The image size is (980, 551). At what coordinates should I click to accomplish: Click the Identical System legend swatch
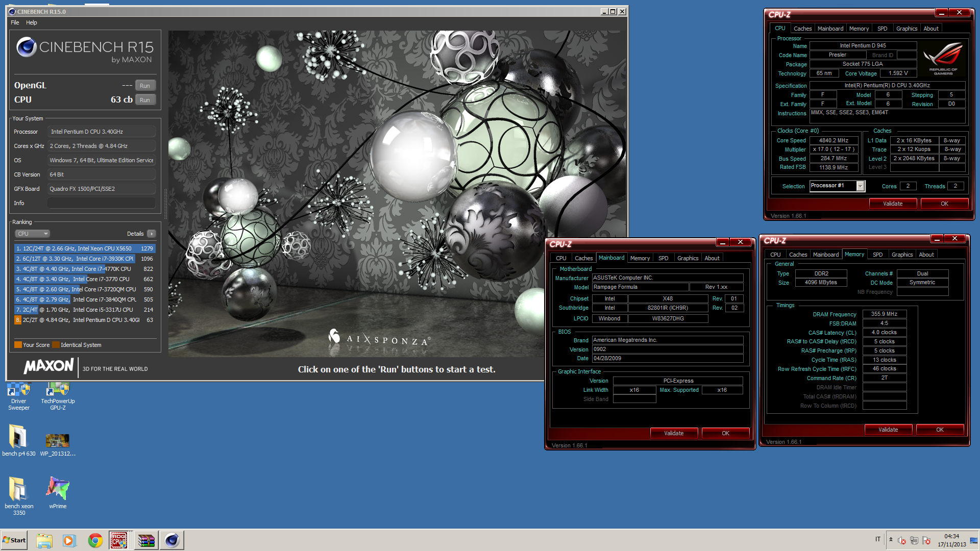click(56, 345)
